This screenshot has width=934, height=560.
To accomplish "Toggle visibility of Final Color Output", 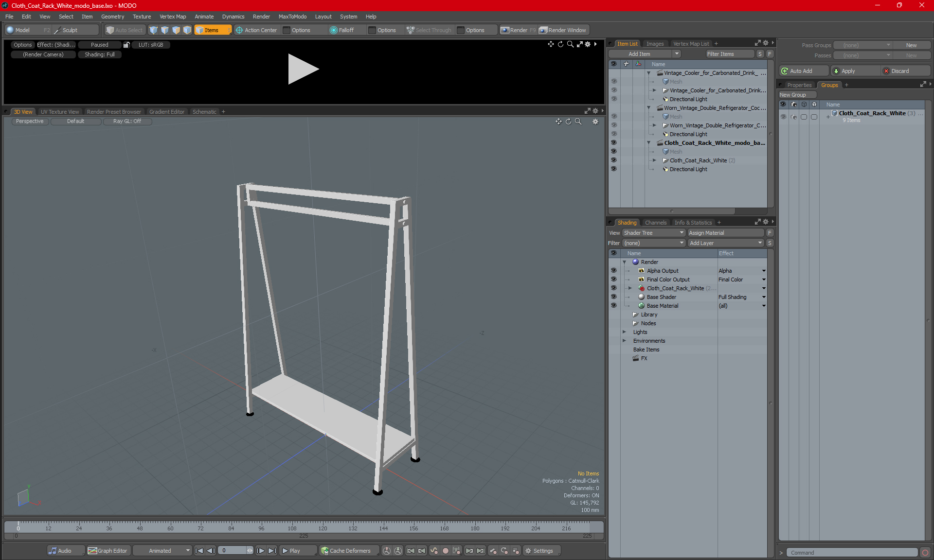I will coord(613,280).
